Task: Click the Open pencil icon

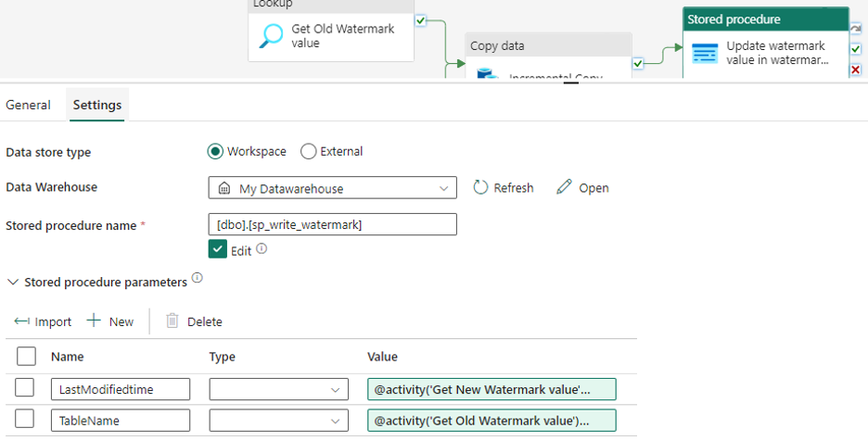Action: click(x=564, y=187)
